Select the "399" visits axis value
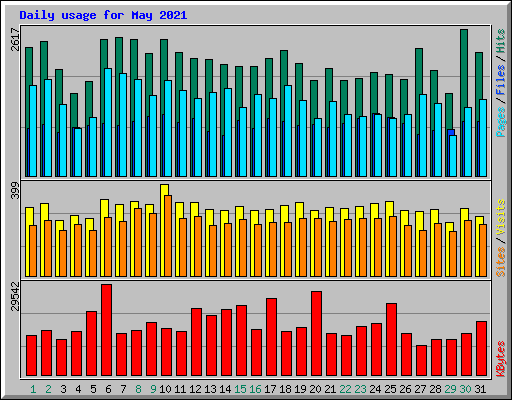Screen dimensions: 512x400 (15, 190)
